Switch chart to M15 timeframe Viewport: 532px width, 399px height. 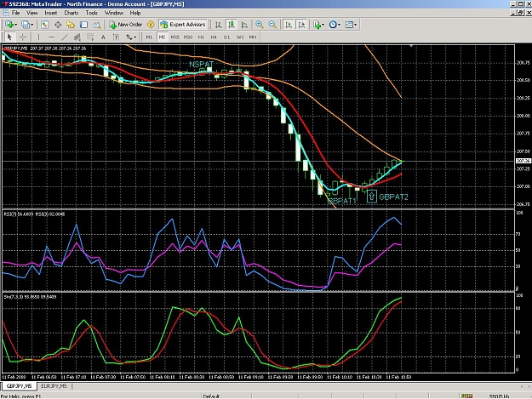pyautogui.click(x=175, y=37)
